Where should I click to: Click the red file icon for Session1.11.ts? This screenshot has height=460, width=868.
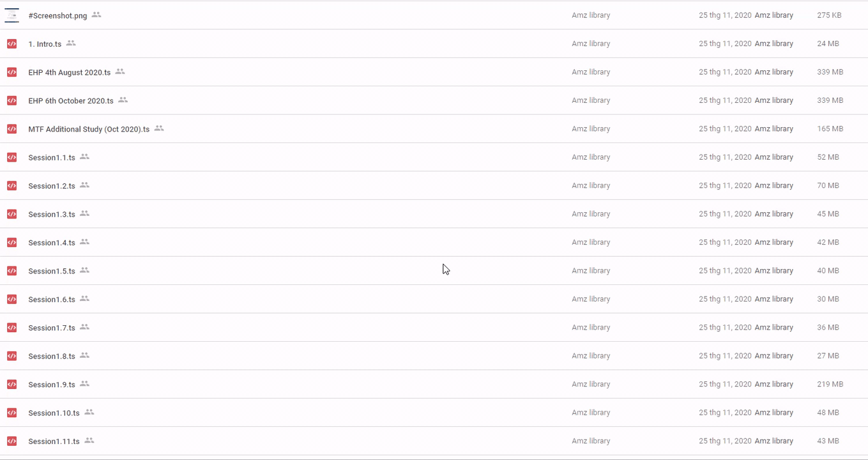pos(11,441)
